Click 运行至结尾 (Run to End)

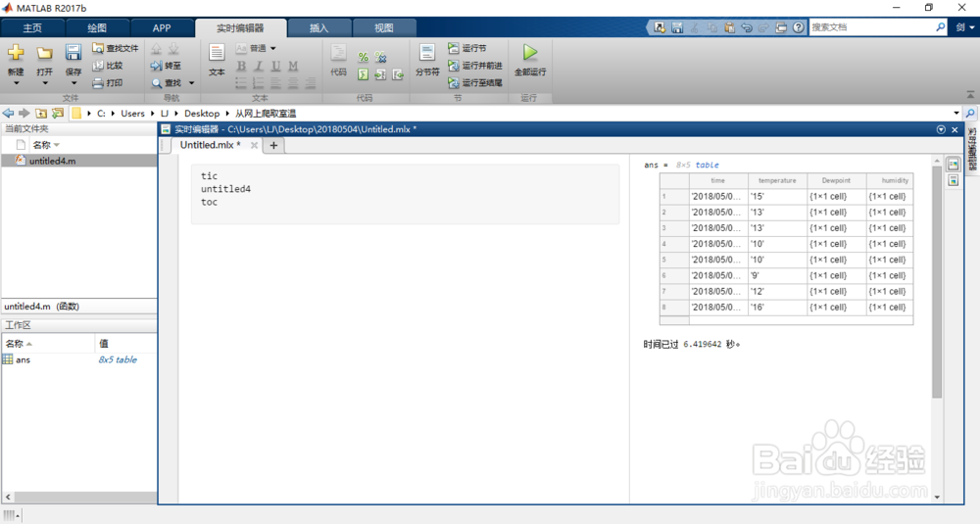tap(475, 83)
